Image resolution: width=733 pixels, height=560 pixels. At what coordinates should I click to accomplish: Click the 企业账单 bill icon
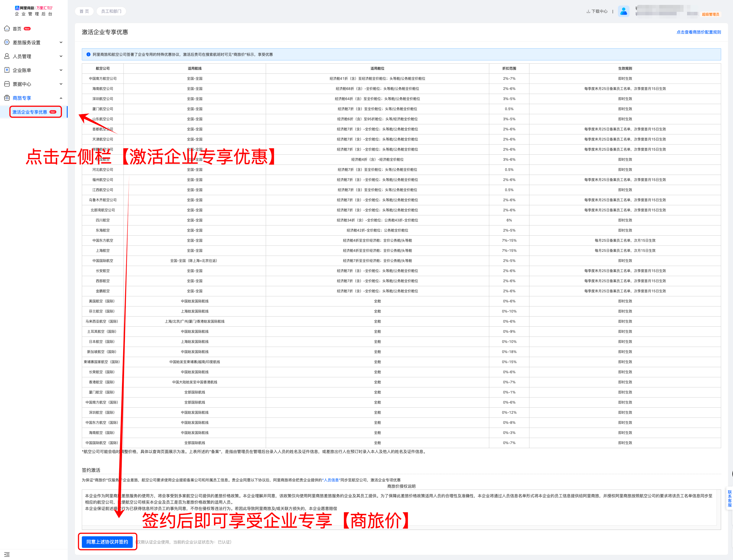click(7, 70)
